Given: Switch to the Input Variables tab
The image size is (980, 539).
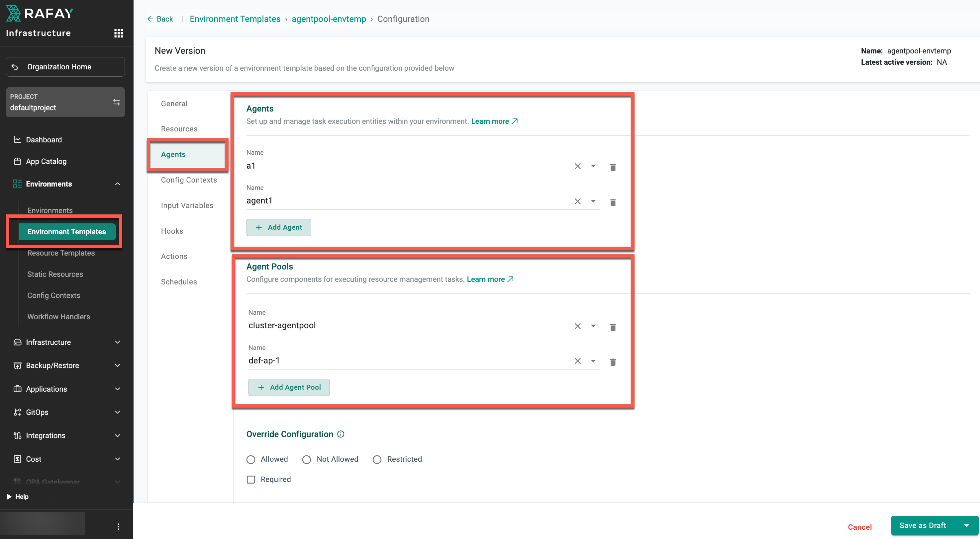Looking at the screenshot, I should [x=187, y=205].
